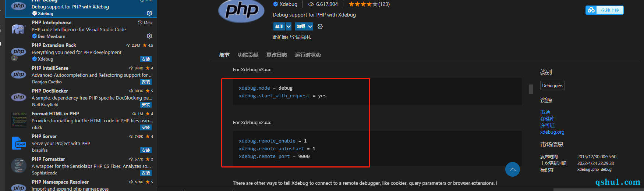Click the scroll-to-top arrow button
The image size is (644, 191).
click(x=513, y=169)
